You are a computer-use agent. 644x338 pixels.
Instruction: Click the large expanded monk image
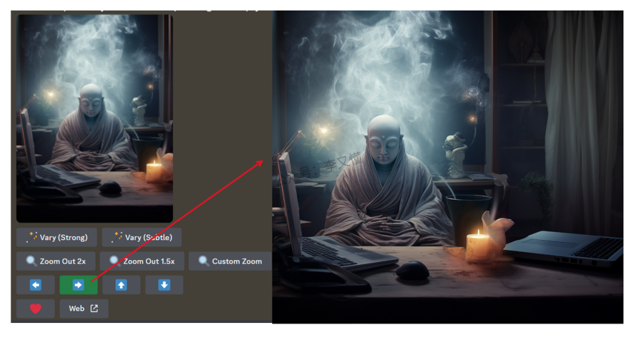click(x=447, y=166)
